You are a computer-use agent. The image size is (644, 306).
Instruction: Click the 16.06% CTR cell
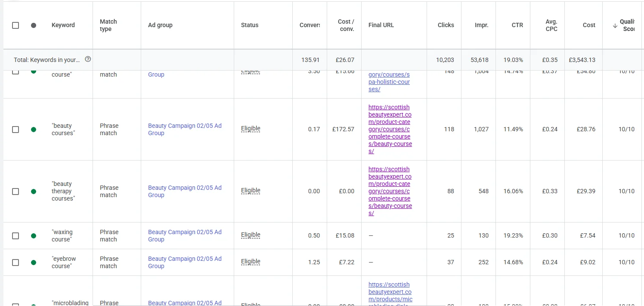pyautogui.click(x=514, y=192)
